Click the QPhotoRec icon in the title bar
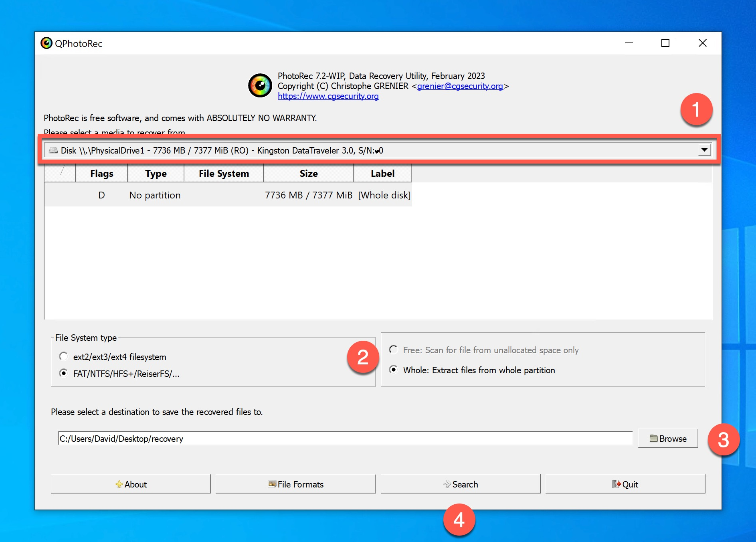The image size is (756, 542). coord(46,43)
